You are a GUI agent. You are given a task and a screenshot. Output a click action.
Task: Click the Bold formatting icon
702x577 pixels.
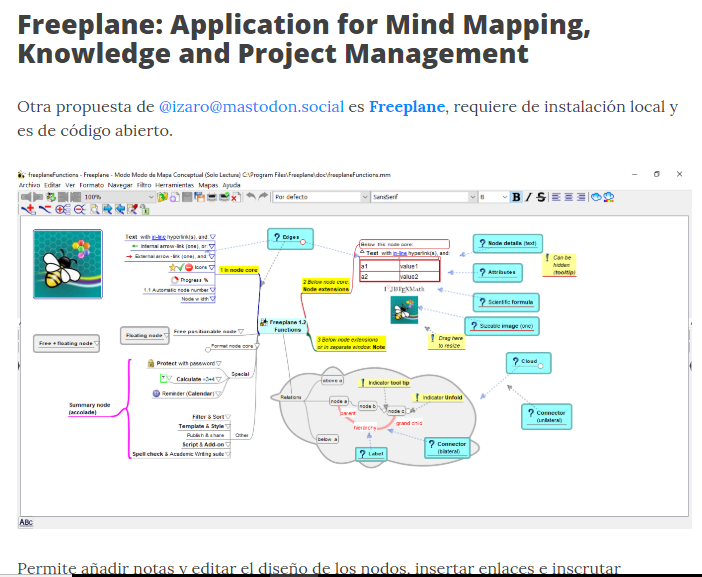point(516,197)
